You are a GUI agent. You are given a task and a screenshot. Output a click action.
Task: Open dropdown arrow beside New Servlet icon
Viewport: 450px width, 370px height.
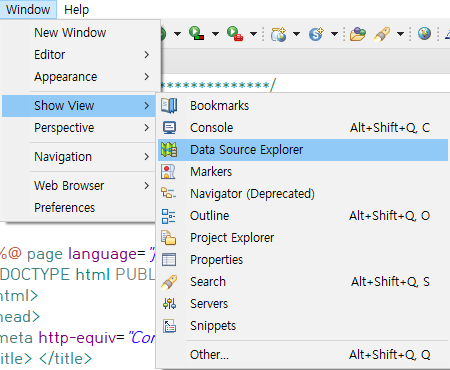334,34
